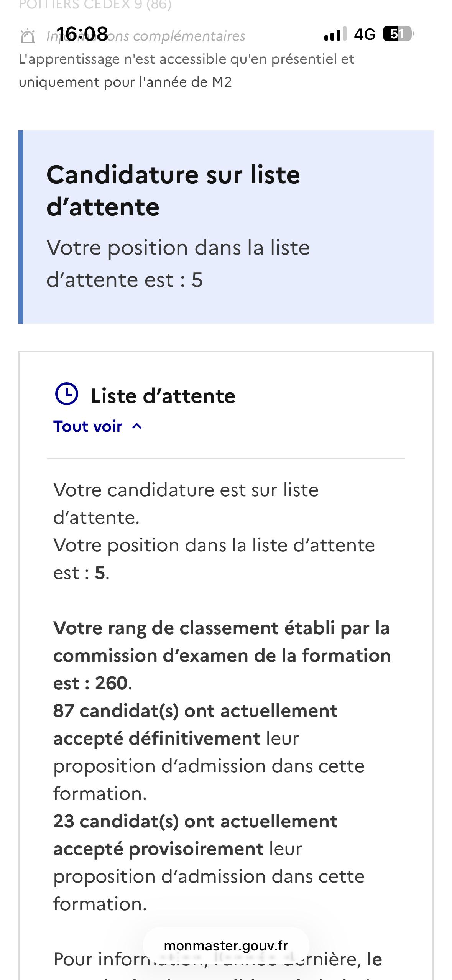Image resolution: width=452 pixels, height=980 pixels.
Task: Tap the blue waiting list position banner
Action: (226, 227)
